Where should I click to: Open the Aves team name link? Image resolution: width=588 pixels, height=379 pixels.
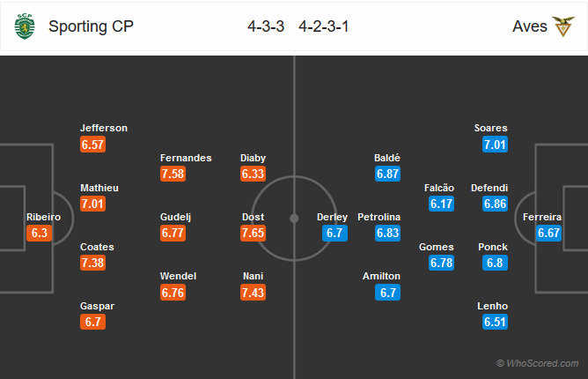[530, 26]
